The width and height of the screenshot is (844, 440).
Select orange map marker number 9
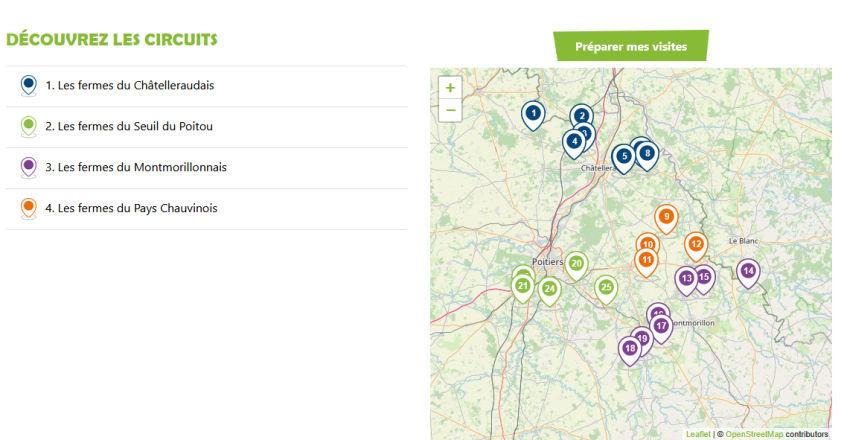click(x=666, y=217)
